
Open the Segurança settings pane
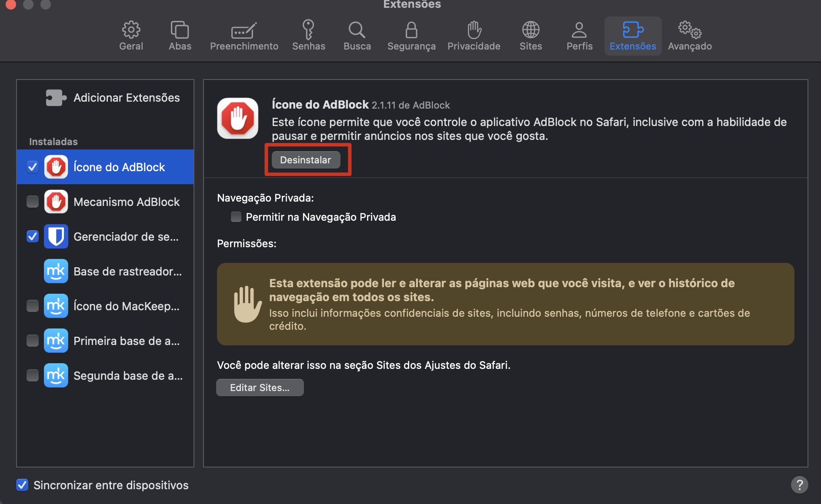411,36
